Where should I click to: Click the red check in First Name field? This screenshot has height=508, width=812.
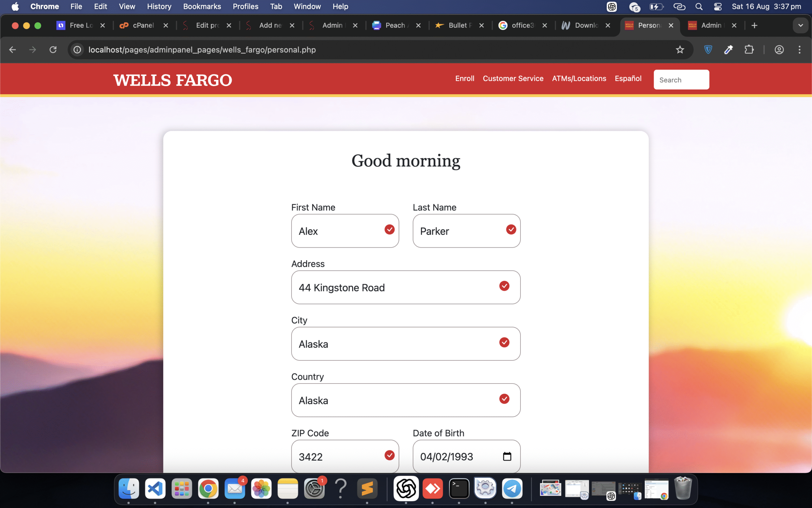point(389,230)
